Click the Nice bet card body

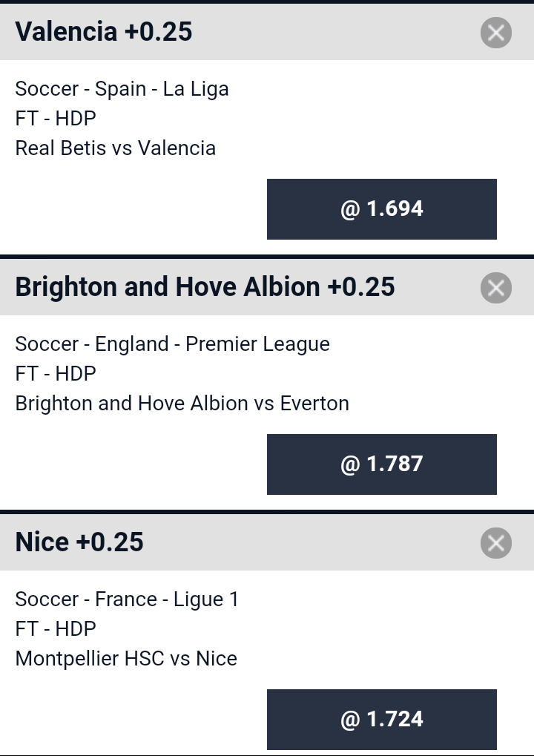267,663
